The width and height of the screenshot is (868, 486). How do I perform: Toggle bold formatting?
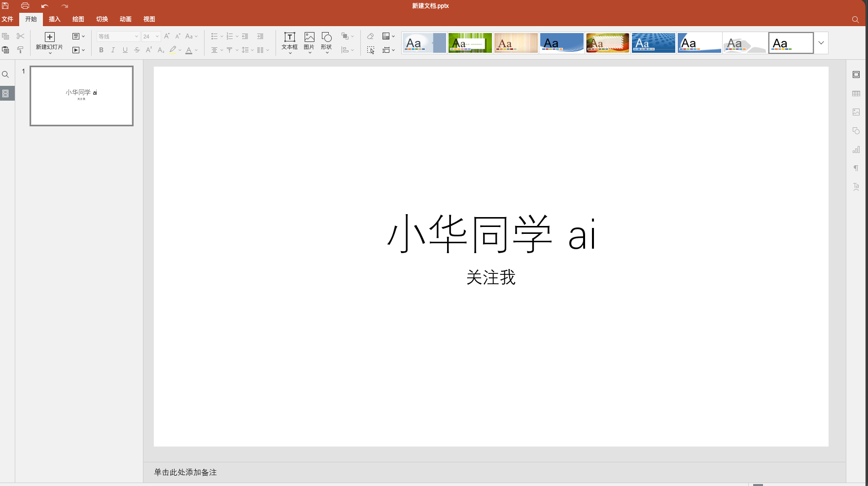pos(101,50)
